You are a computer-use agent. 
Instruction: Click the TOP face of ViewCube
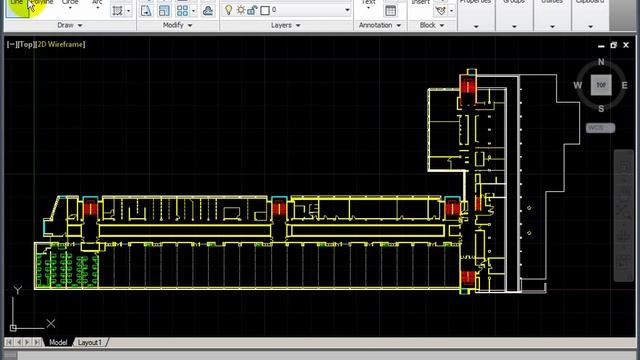pyautogui.click(x=601, y=85)
